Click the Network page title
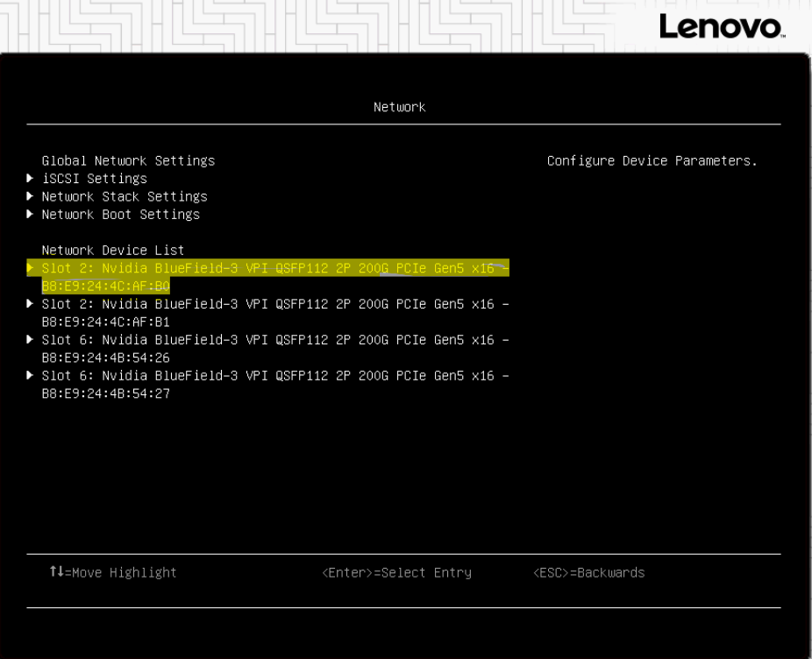 tap(399, 107)
